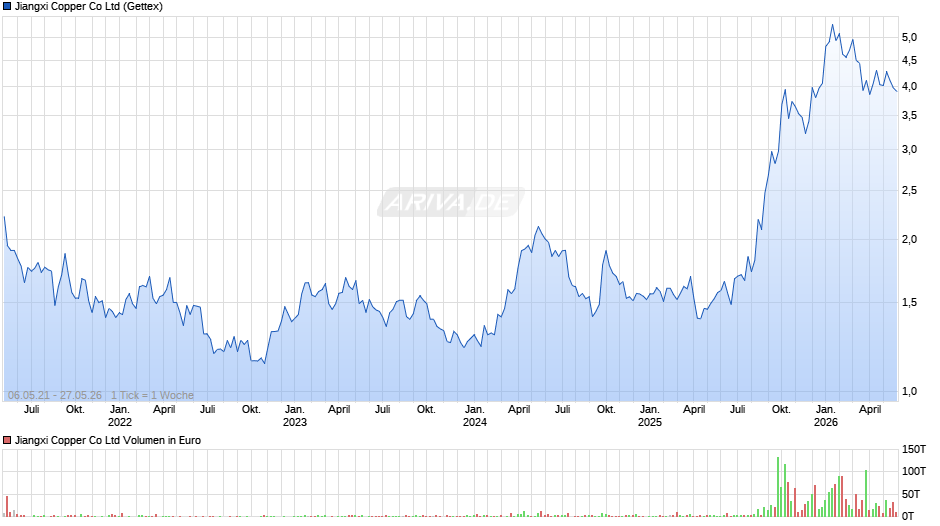Click the 2022 year label on time axis

tap(120, 422)
